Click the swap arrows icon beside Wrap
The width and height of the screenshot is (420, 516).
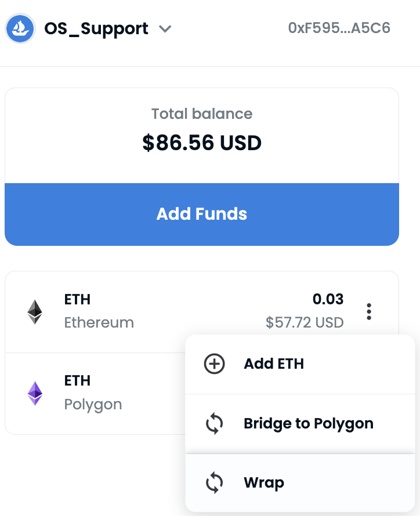point(215,483)
